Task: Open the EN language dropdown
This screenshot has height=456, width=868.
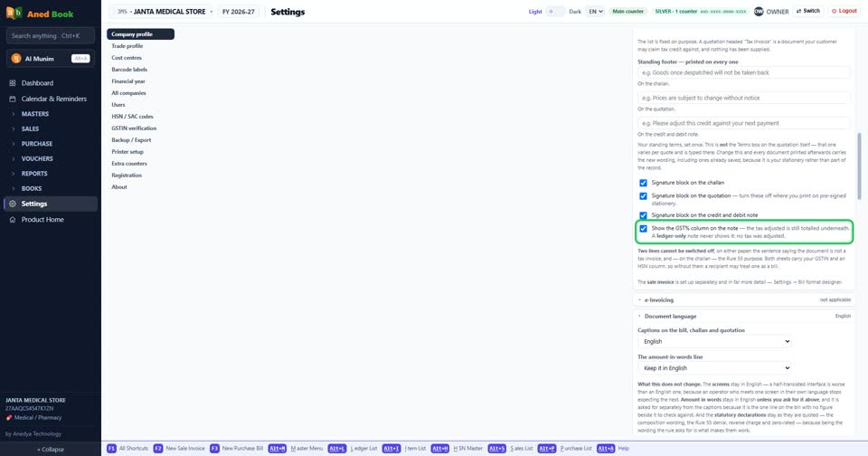Action: [595, 11]
